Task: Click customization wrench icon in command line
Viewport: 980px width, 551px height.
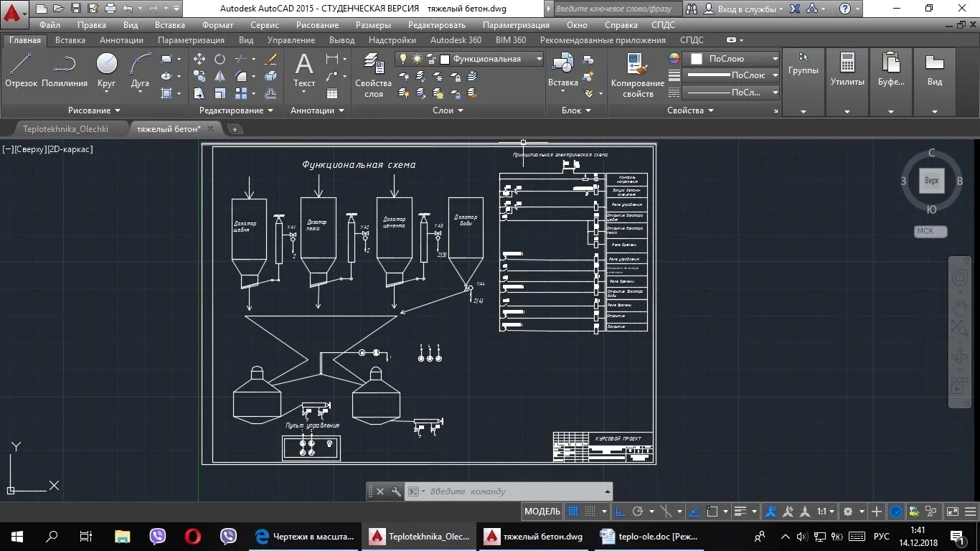Action: (x=396, y=491)
